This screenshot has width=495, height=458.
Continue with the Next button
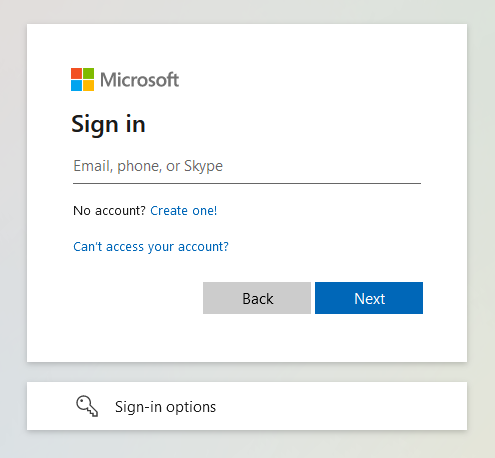(x=369, y=298)
